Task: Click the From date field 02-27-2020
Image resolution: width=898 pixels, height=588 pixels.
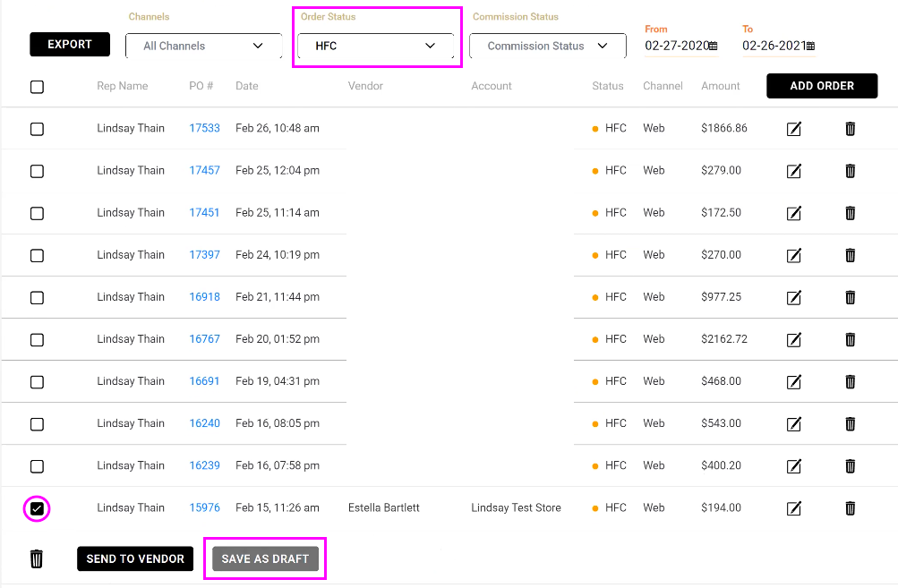Action: [x=676, y=46]
